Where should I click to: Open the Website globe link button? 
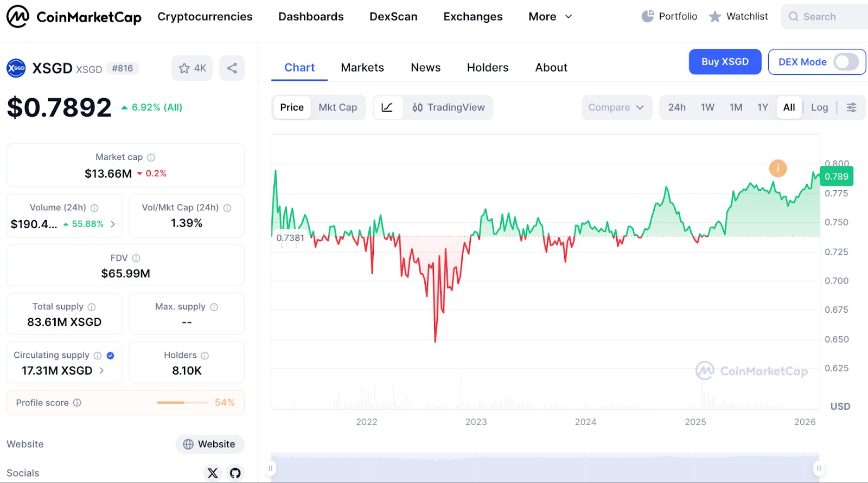210,445
